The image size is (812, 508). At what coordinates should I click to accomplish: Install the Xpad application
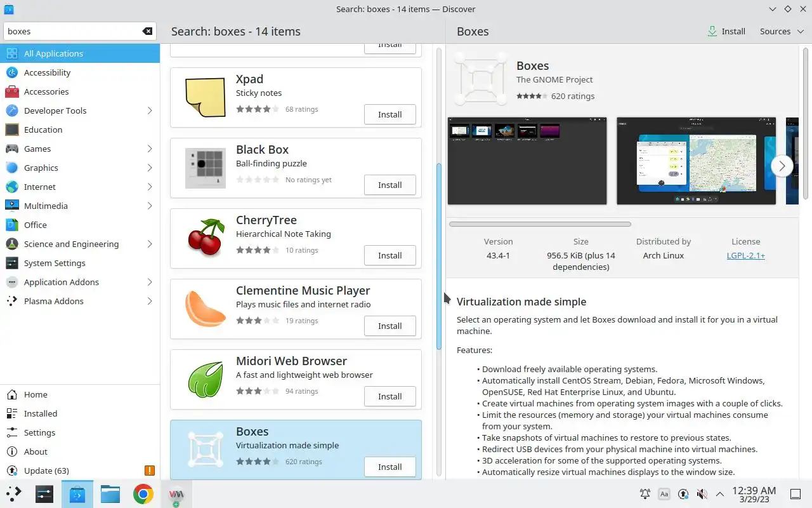[x=390, y=114]
